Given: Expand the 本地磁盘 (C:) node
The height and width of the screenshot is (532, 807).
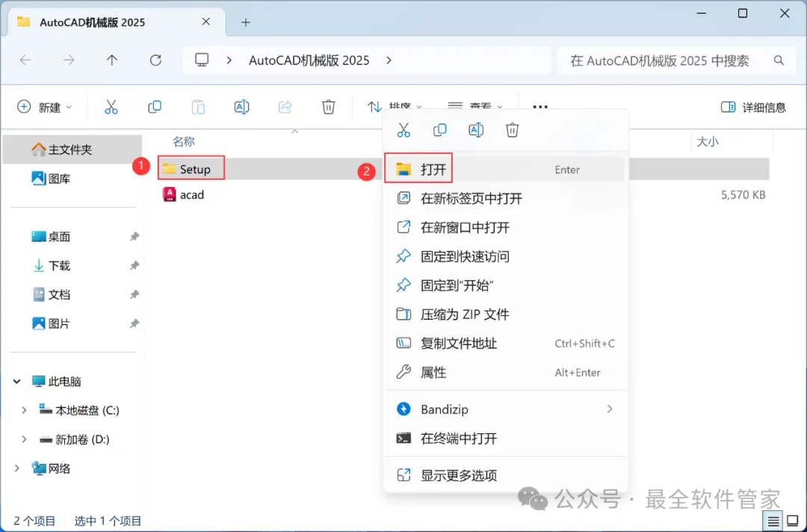Looking at the screenshot, I should [x=24, y=410].
